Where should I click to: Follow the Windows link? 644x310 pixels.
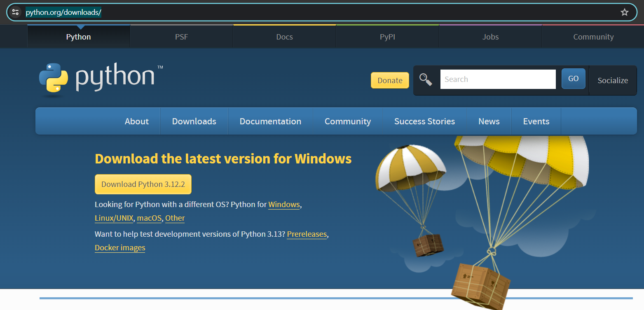click(x=284, y=205)
